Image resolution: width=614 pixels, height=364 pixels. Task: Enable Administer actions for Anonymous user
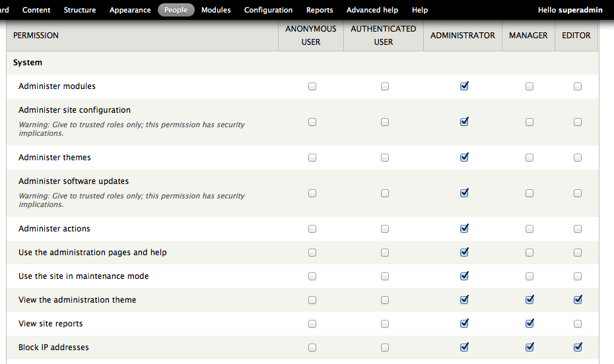pyautogui.click(x=312, y=229)
